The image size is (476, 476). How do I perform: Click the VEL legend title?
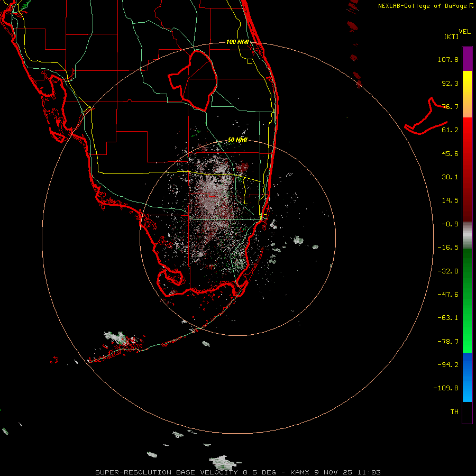464,32
